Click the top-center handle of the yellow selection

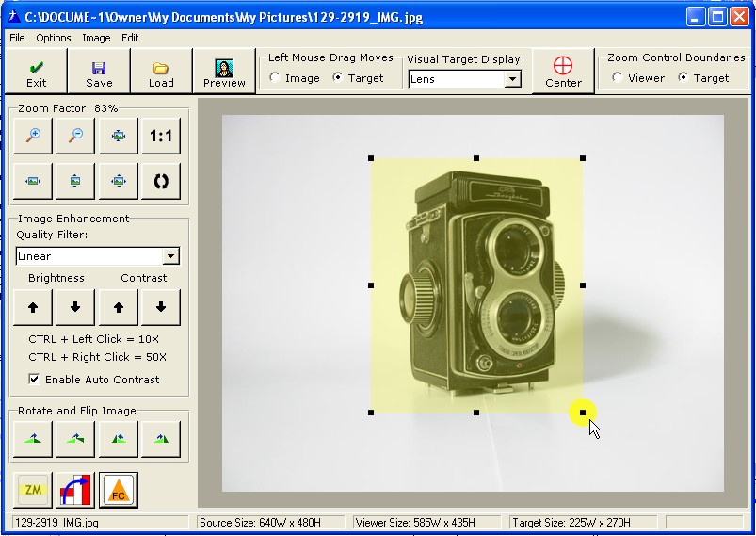click(x=476, y=158)
